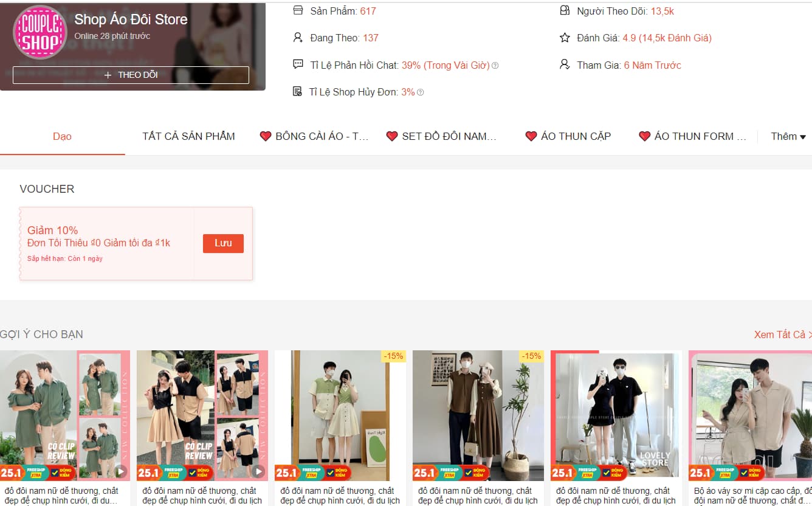Image resolution: width=812 pixels, height=506 pixels.
Task: Open the Dạo tab
Action: tap(62, 136)
